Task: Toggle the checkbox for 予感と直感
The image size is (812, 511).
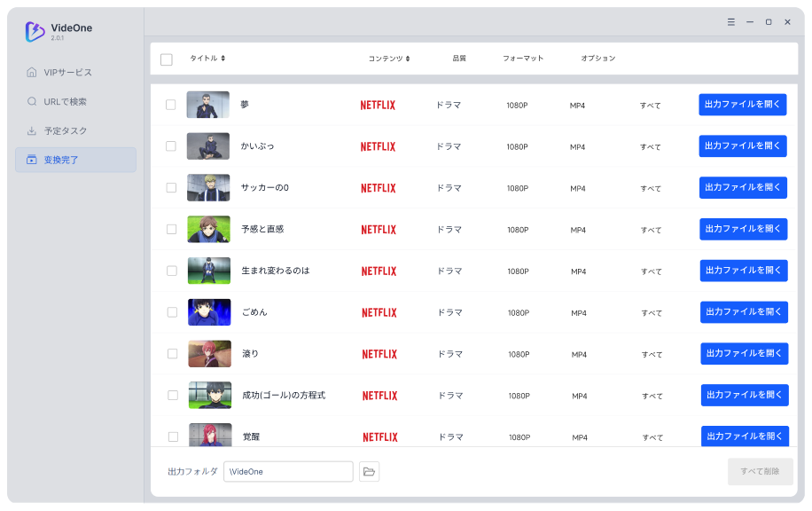Action: [171, 229]
